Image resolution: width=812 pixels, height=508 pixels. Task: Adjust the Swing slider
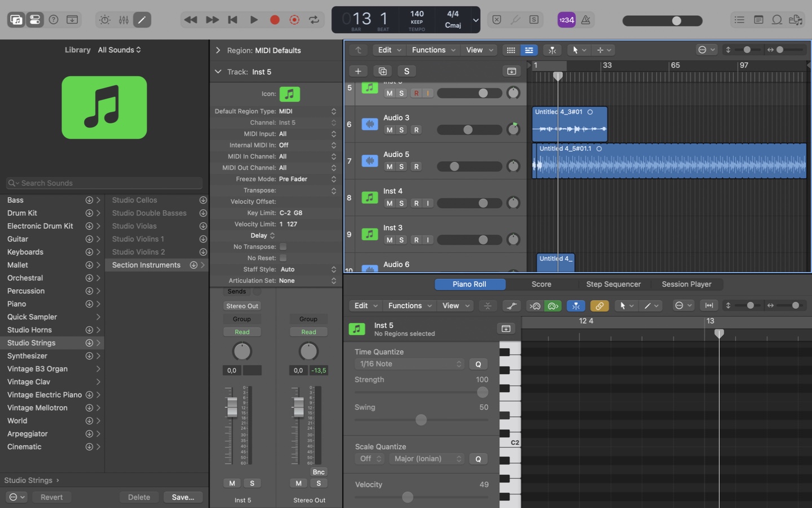pos(421,420)
